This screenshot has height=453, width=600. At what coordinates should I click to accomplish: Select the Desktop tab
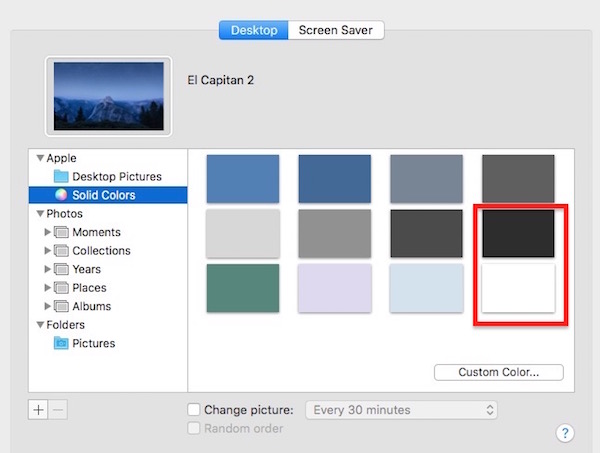pos(253,30)
